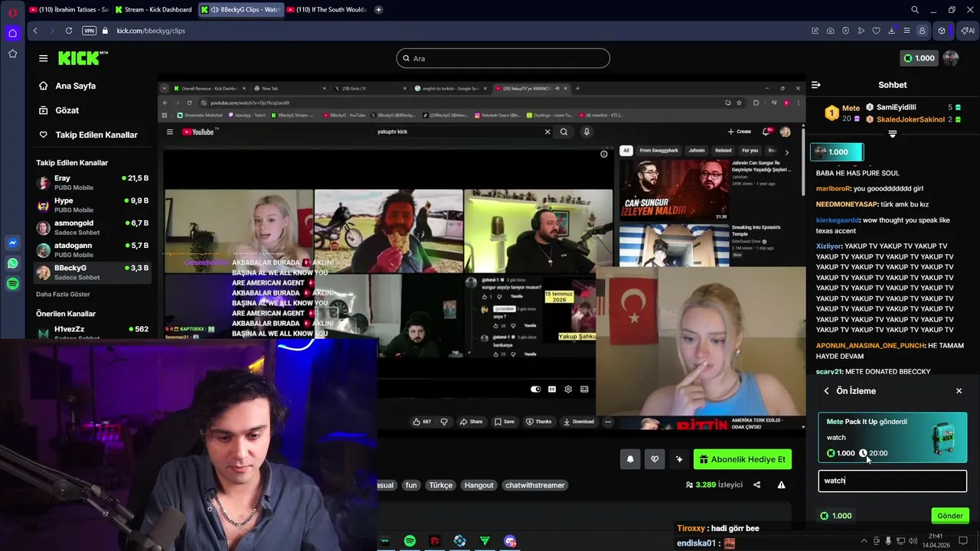Screen dimensions: 980x551
Task: Toggle the Kick hamburger sidebar menu
Action: tap(43, 58)
